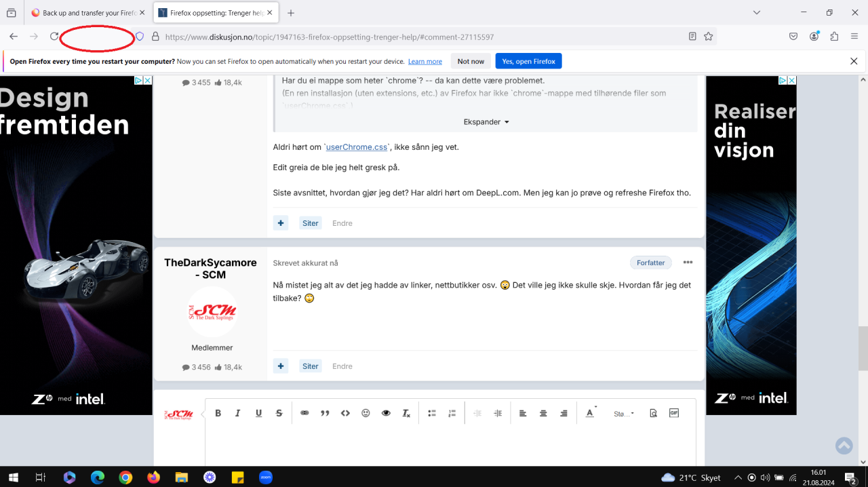Click Siter on the upper post
The width and height of the screenshot is (868, 487).
click(311, 223)
